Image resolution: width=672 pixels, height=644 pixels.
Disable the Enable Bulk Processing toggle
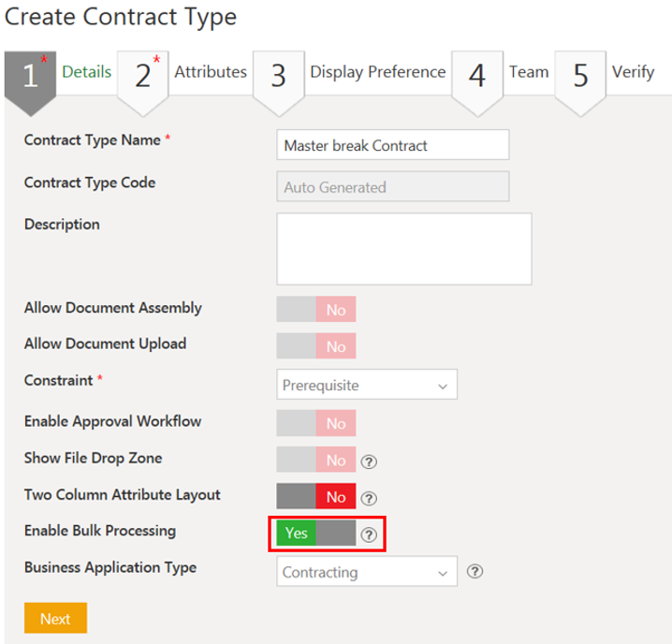point(315,534)
